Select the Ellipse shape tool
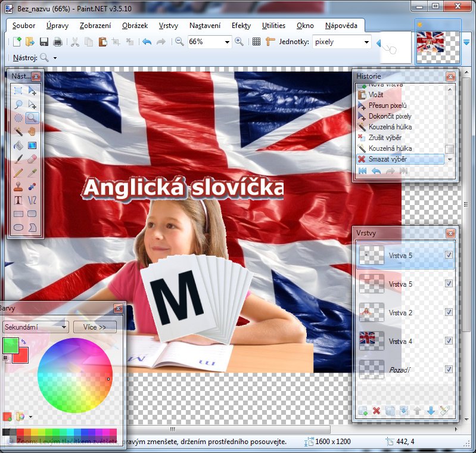Viewport: 476px width, 453px height. coord(18,227)
